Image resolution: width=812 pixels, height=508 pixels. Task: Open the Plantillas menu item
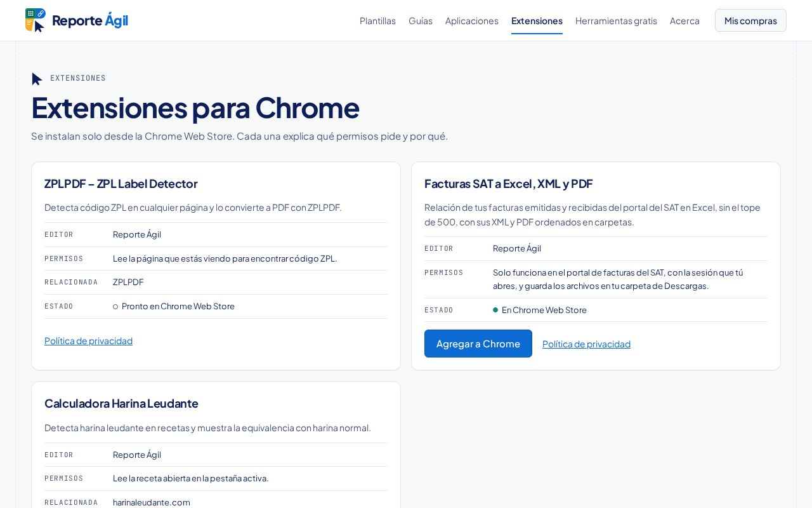click(x=377, y=20)
